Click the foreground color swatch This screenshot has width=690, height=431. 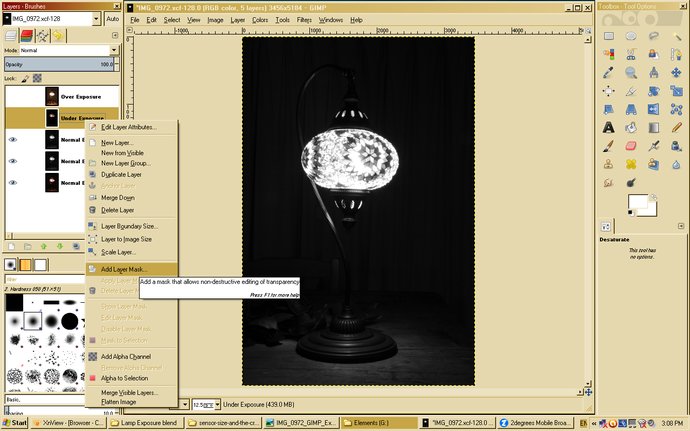coord(638,203)
